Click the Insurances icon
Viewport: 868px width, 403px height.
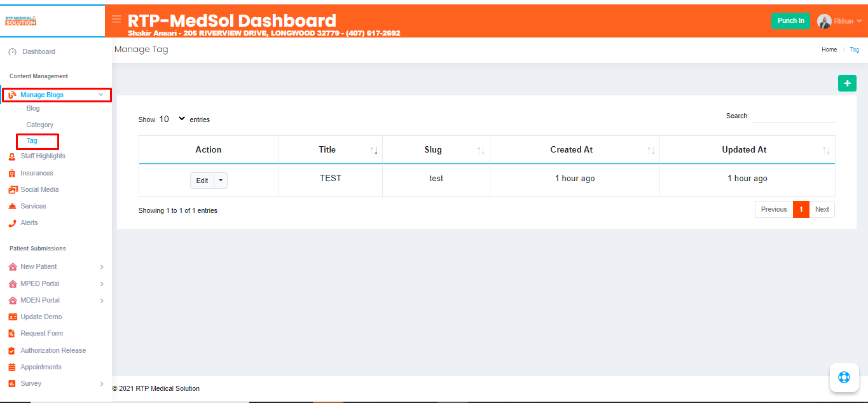pos(12,173)
